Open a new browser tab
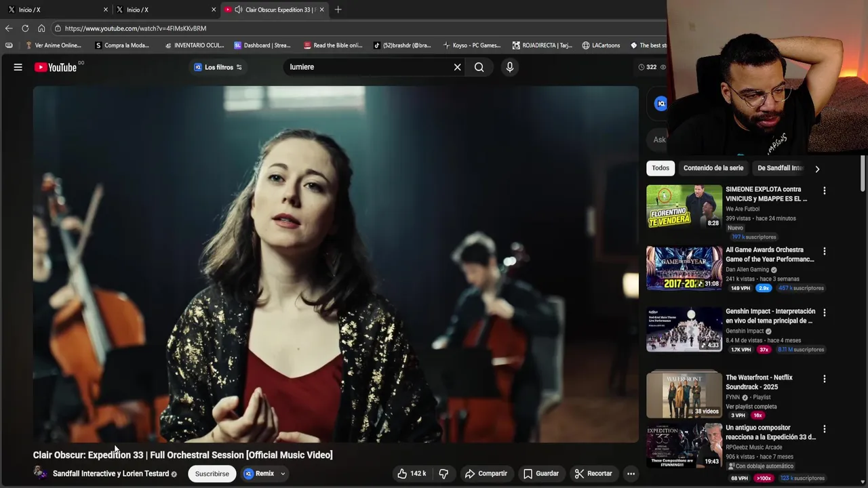 (x=338, y=9)
